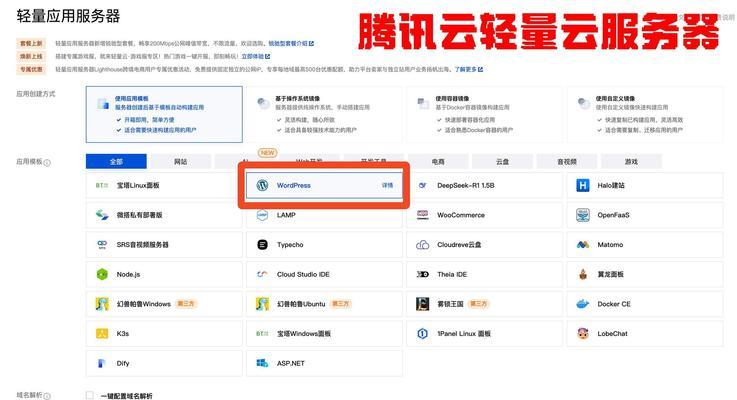The height and width of the screenshot is (400, 737).
Task: Click the 雾锁王国 game icon
Action: (423, 304)
